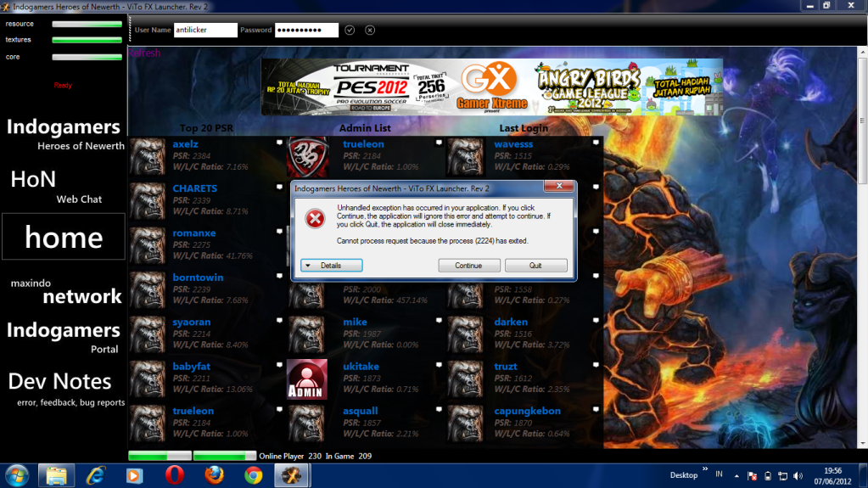868x488 pixels.
Task: Click Continue in the exception dialog
Action: tap(469, 266)
